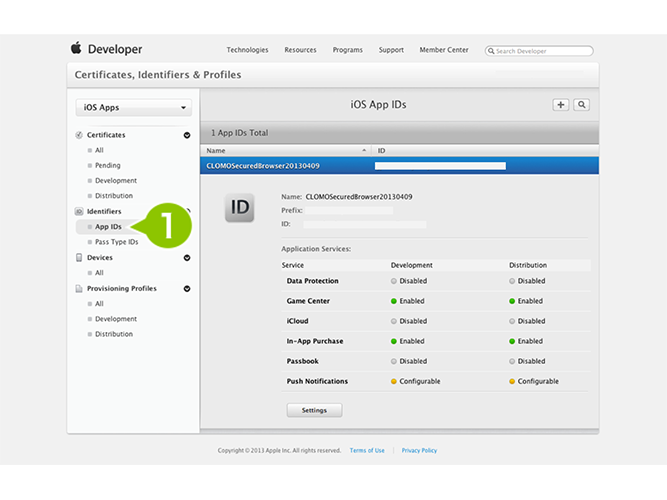Click the Devices section phone icon

tap(79, 257)
